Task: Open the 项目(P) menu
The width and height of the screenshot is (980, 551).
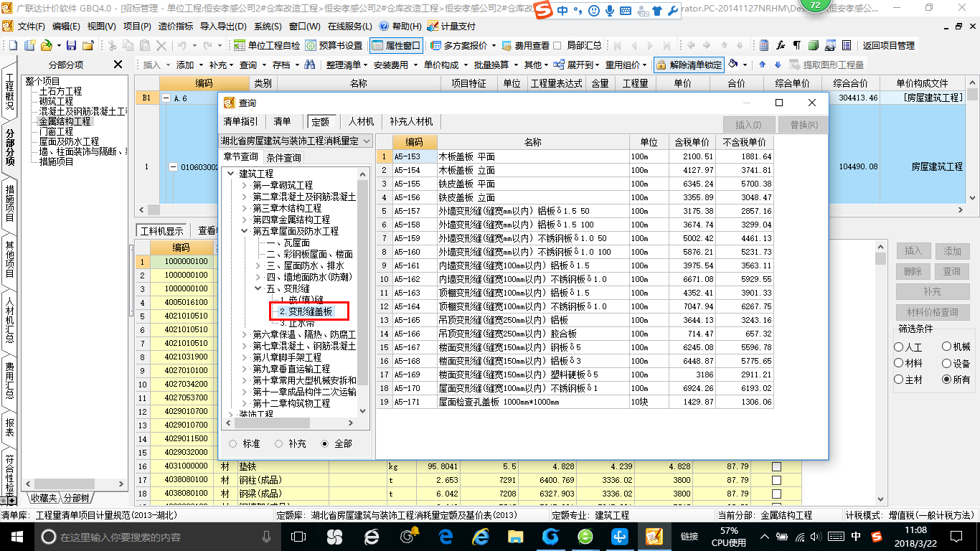Action: 137,26
